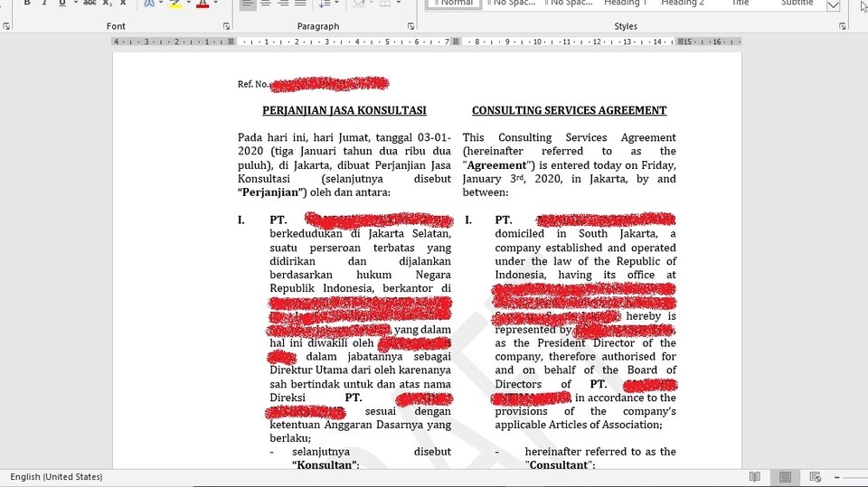Screen dimensions: 868x487
Task: Open the Underline style dropdown arrow
Action: [75, 3]
